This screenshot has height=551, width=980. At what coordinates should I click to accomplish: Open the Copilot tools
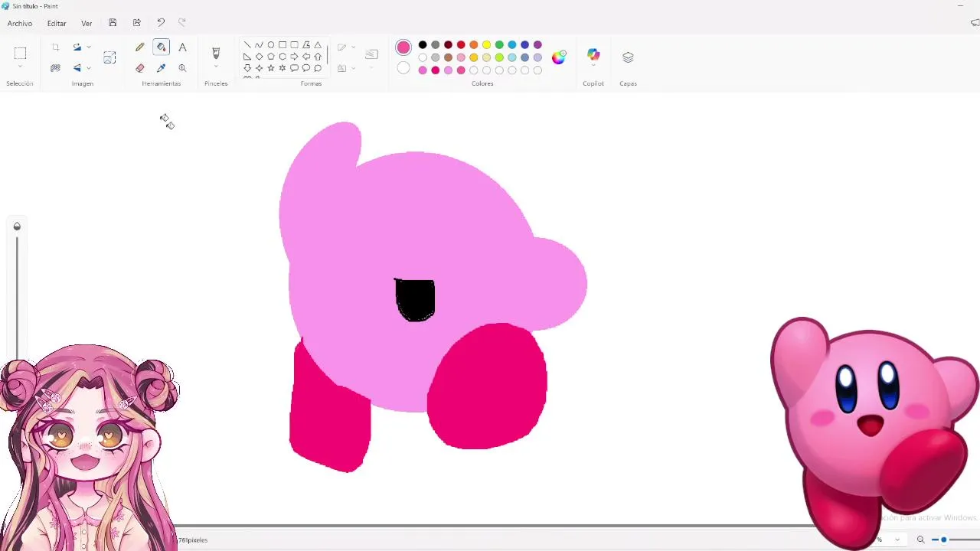(593, 55)
